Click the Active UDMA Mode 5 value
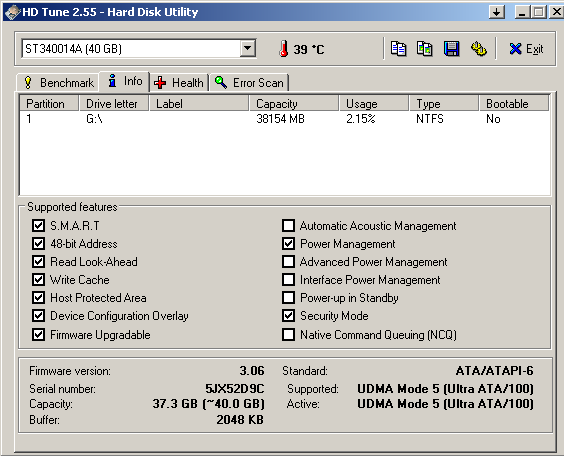This screenshot has width=564, height=456. click(445, 403)
